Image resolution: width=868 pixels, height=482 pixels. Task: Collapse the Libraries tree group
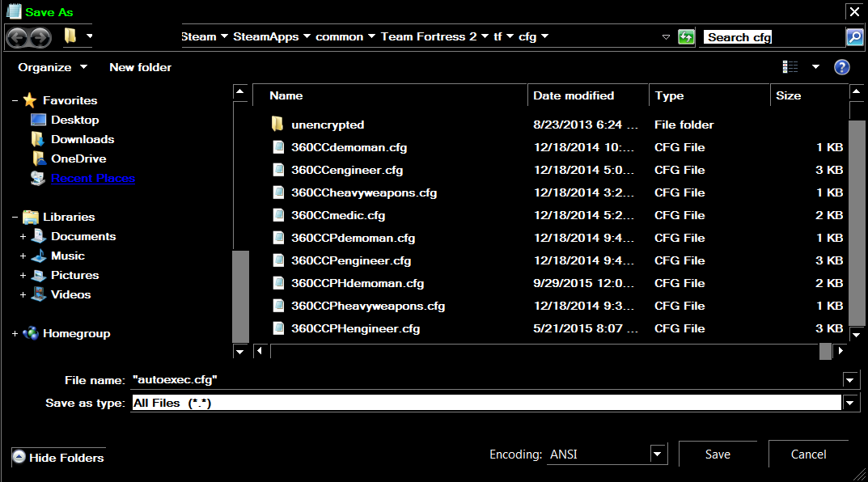click(15, 217)
